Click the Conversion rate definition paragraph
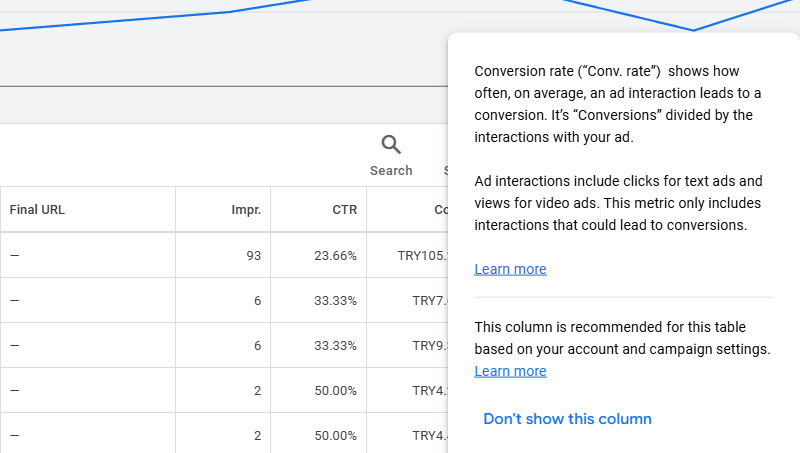This screenshot has width=800, height=453. click(618, 104)
